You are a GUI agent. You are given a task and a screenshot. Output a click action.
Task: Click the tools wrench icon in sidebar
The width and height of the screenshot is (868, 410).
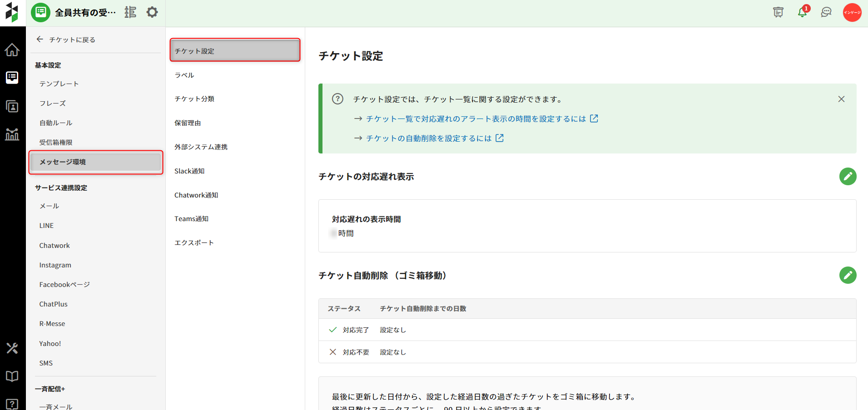tap(12, 348)
